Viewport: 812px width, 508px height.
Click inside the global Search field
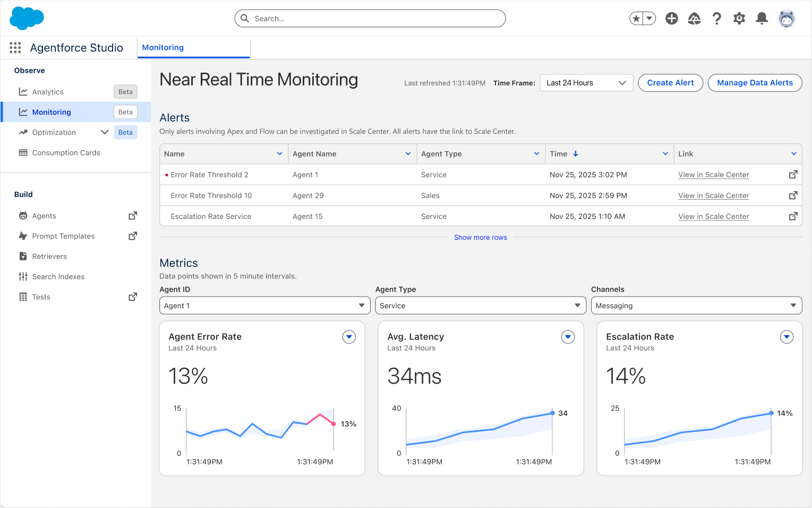click(x=370, y=18)
